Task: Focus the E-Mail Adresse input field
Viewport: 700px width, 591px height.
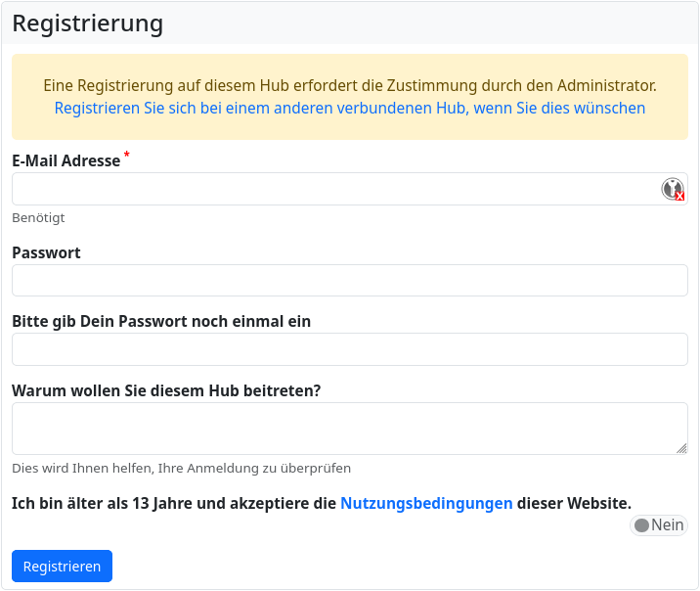Action: pyautogui.click(x=332, y=189)
